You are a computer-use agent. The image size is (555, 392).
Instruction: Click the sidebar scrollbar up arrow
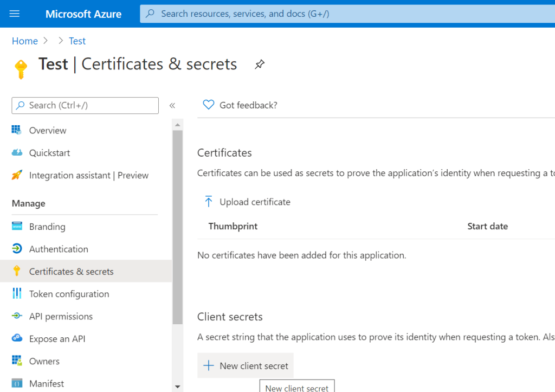click(178, 125)
